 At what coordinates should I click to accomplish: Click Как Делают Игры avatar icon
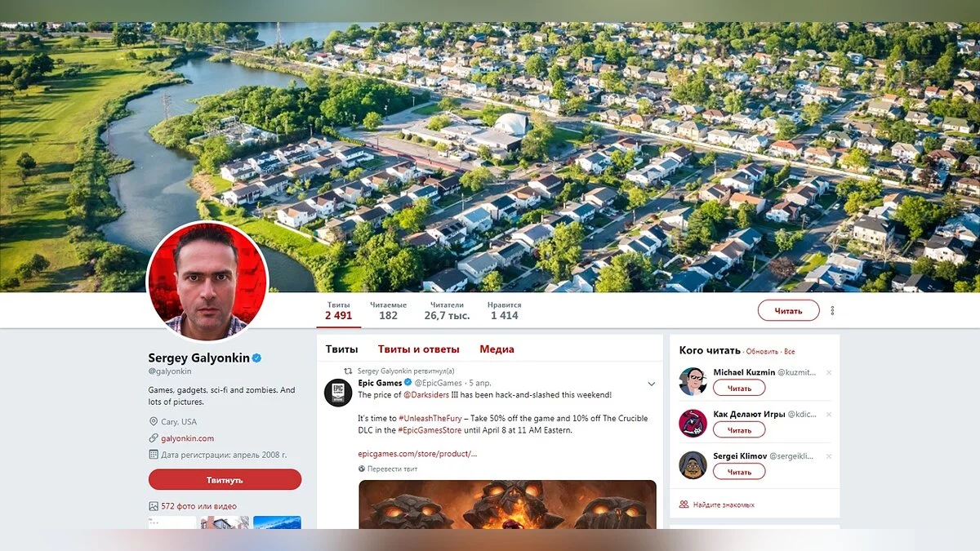(x=693, y=423)
